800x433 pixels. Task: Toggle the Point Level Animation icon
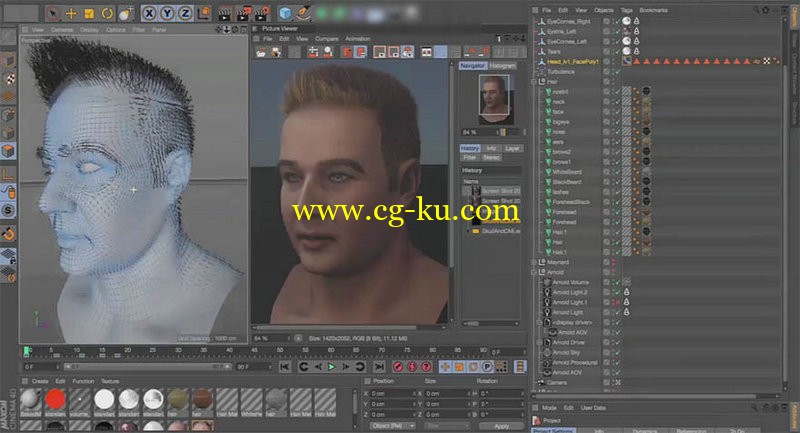(x=502, y=367)
